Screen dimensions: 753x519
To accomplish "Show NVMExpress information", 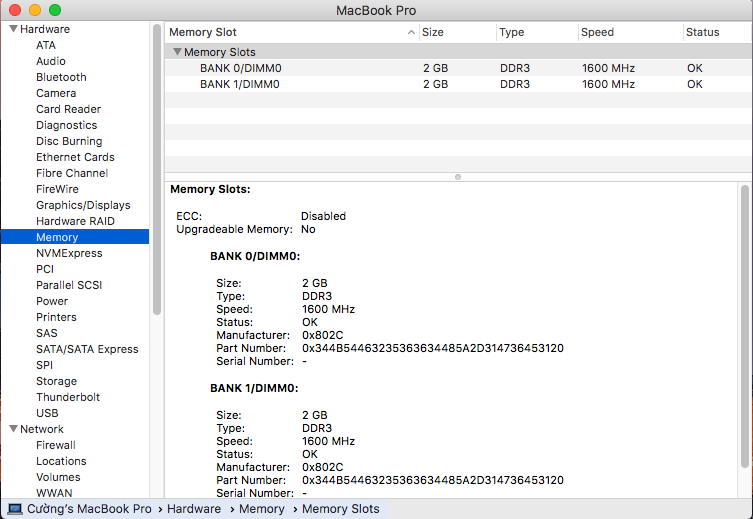I will [x=69, y=253].
